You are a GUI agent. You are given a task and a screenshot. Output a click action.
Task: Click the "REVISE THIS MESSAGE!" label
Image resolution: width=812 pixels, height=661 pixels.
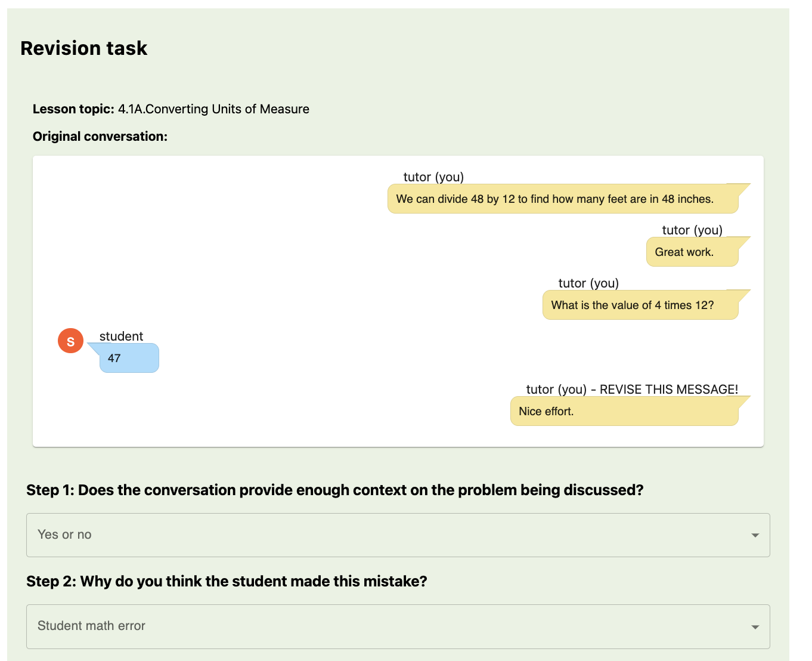[668, 390]
